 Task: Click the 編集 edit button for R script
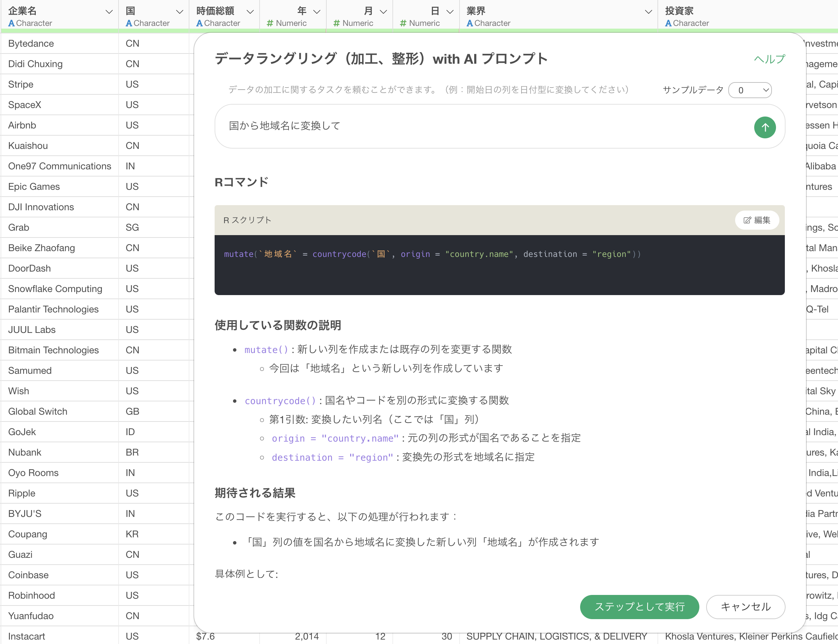click(757, 220)
